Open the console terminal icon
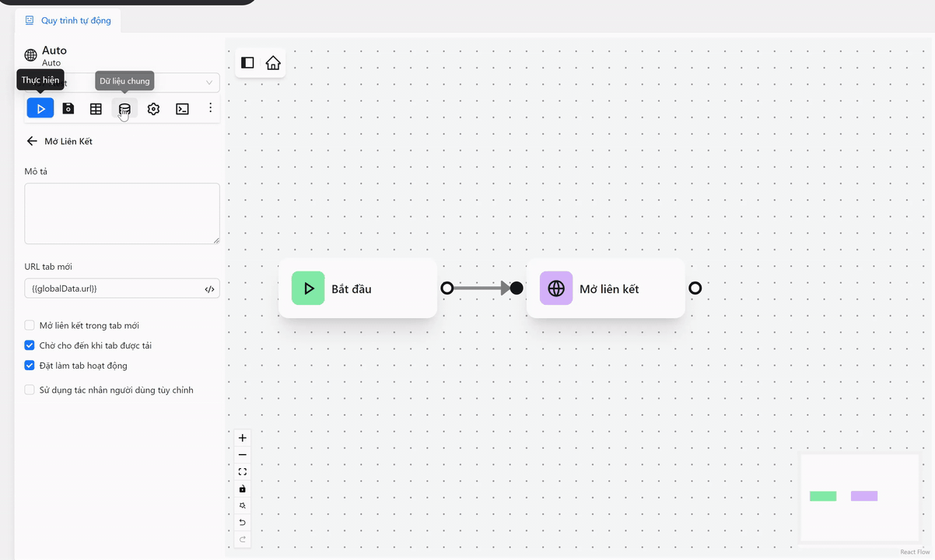Image resolution: width=935 pixels, height=560 pixels. [x=182, y=109]
